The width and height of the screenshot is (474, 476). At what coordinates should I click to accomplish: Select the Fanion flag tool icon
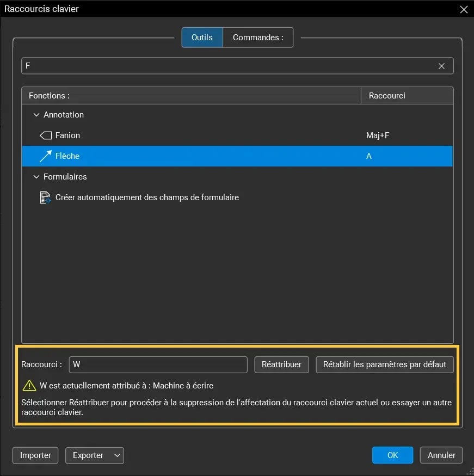(x=46, y=135)
